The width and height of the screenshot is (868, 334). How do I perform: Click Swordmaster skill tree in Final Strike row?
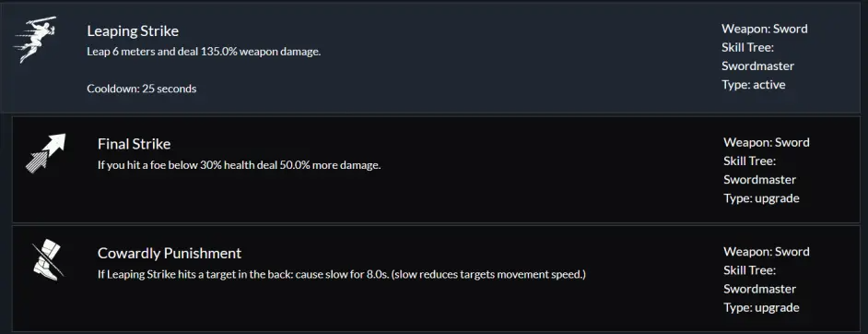(759, 180)
